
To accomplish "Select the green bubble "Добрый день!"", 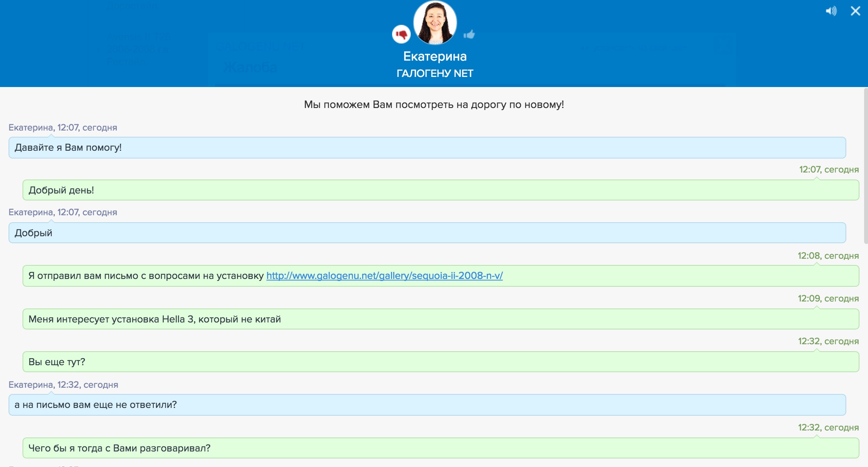I will tap(61, 190).
